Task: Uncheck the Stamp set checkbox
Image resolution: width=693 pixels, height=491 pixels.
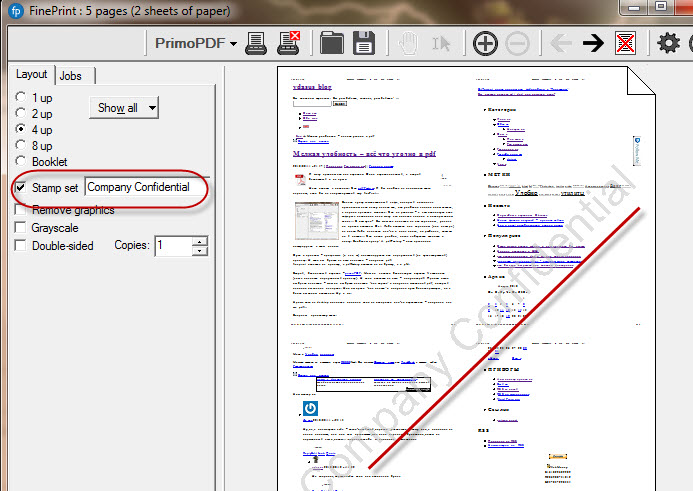Action: click(x=21, y=188)
